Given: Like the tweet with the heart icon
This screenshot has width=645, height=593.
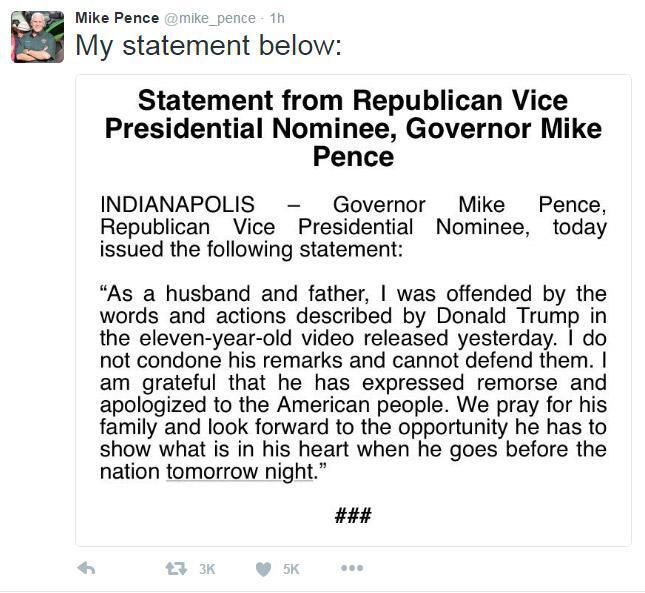Looking at the screenshot, I should click(x=263, y=568).
